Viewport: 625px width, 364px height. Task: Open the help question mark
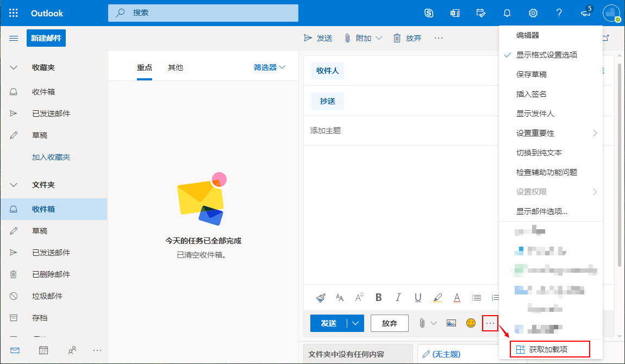click(559, 13)
